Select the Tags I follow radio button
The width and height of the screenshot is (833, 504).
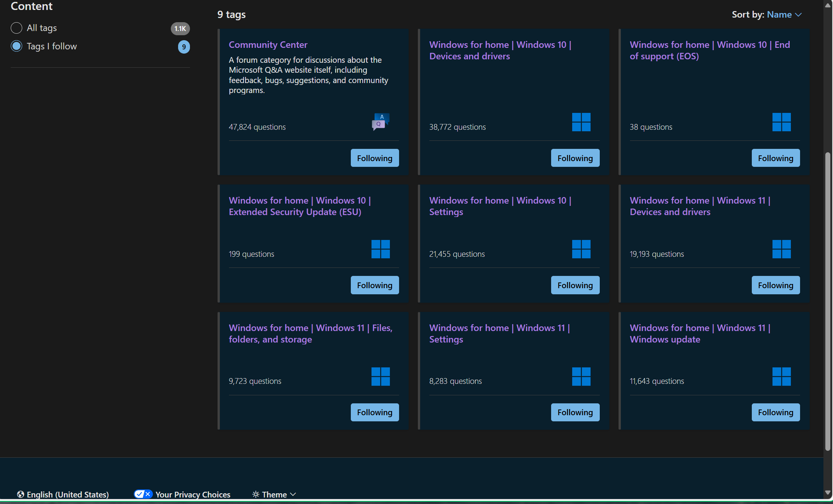(x=16, y=46)
